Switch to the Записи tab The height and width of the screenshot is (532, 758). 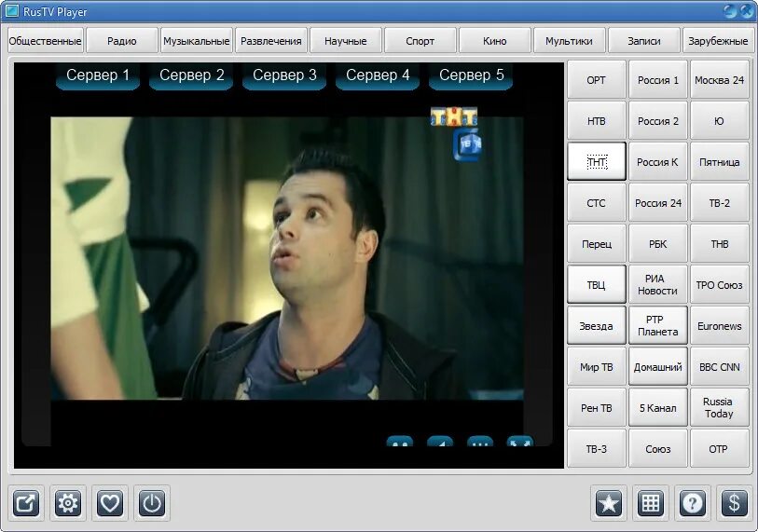[644, 41]
